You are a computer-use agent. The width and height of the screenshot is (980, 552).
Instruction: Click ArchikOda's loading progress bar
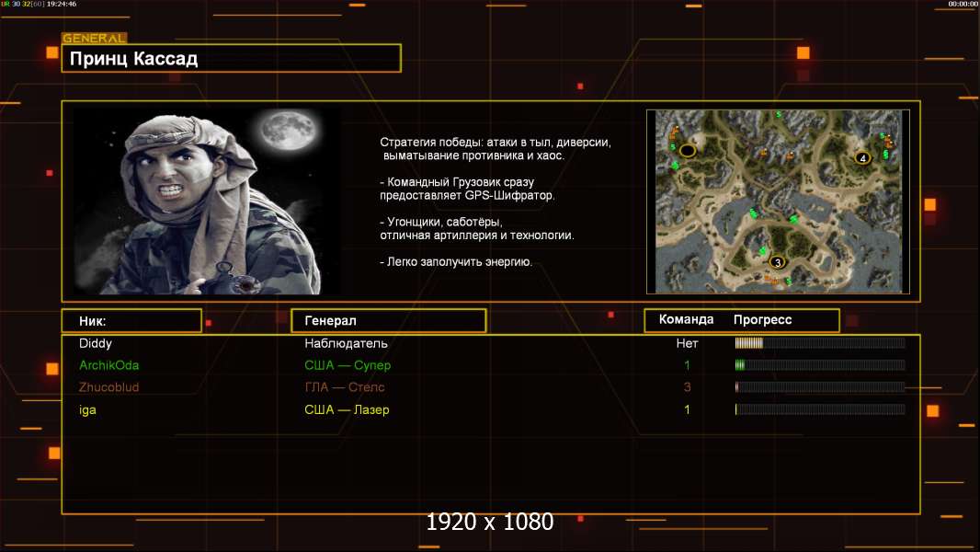coord(820,365)
